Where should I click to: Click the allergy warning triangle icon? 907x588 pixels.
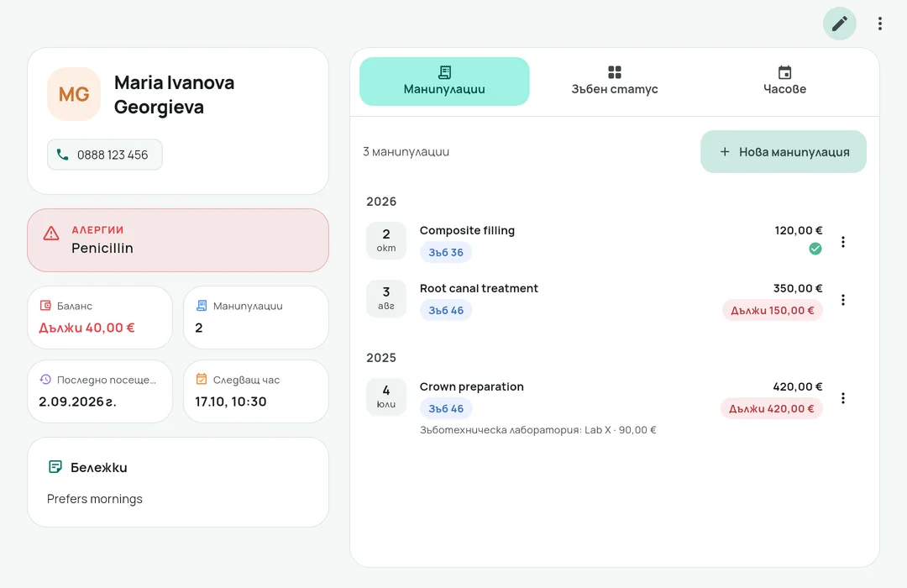51,234
